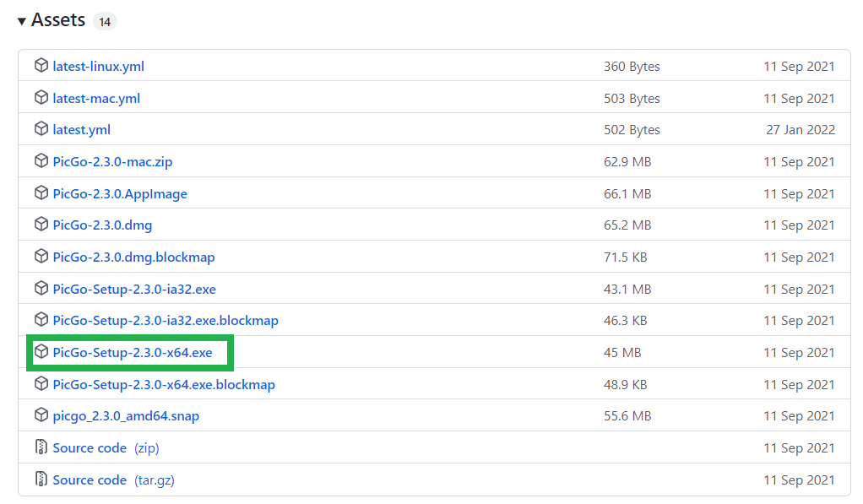Collapse the Assets section triangle
This screenshot has height=504, width=863.
(x=21, y=21)
